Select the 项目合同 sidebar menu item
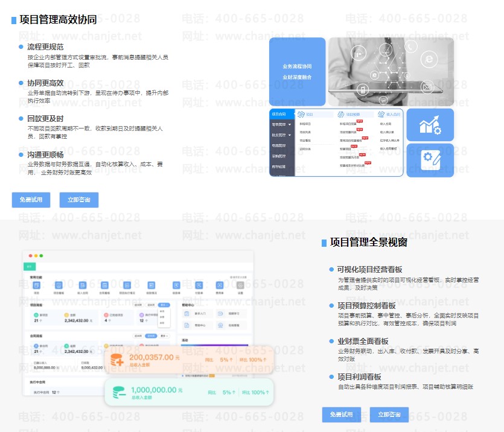Image resolution: width=504 pixels, height=432 pixels. (281, 114)
